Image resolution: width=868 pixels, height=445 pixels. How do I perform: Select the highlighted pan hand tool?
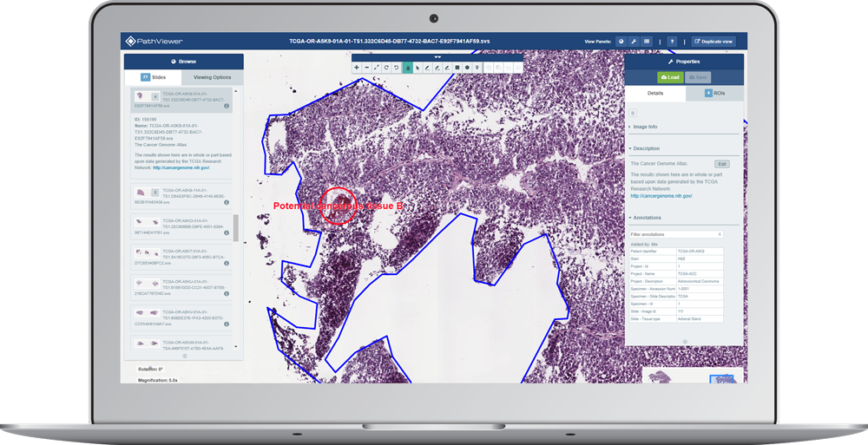[x=408, y=68]
